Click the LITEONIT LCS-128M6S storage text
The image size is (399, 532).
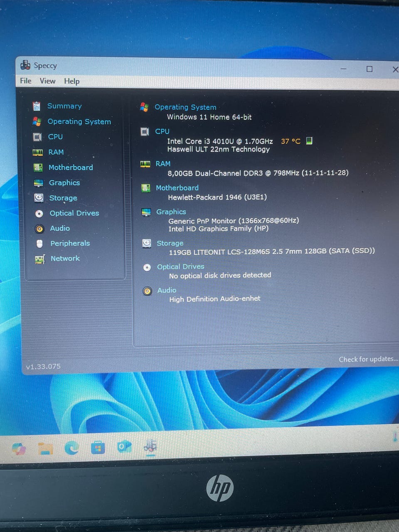(x=272, y=251)
